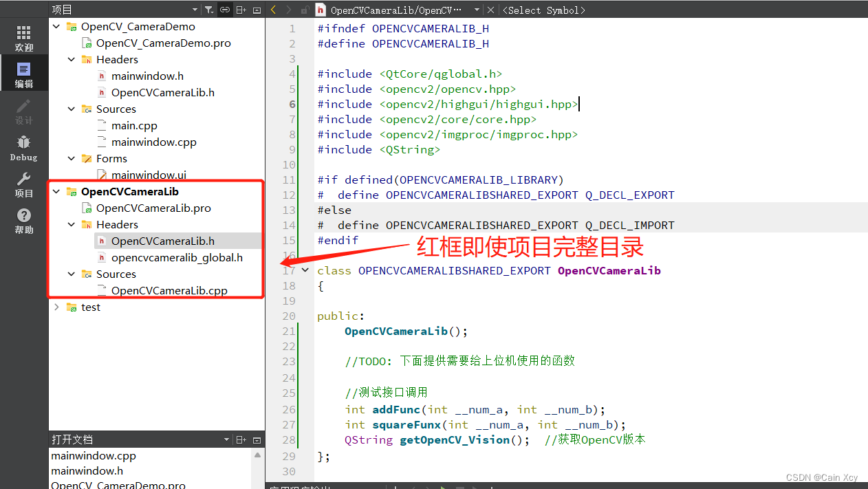Image resolution: width=868 pixels, height=489 pixels.
Task: Open the Welcome (欢迎) mode
Action: tap(24, 39)
